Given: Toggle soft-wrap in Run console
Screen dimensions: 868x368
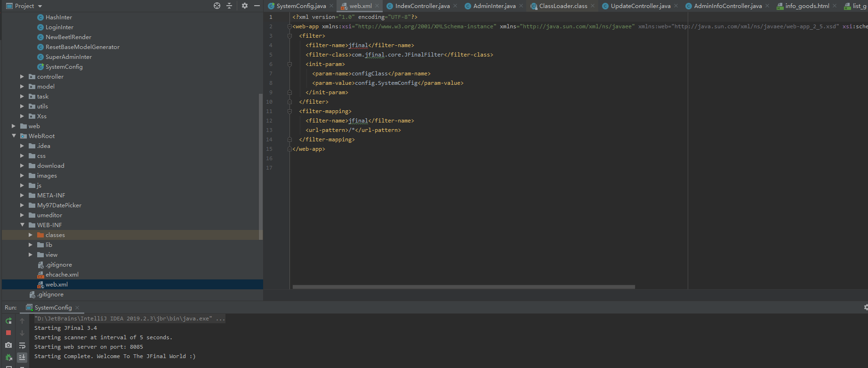Looking at the screenshot, I should pyautogui.click(x=22, y=345).
